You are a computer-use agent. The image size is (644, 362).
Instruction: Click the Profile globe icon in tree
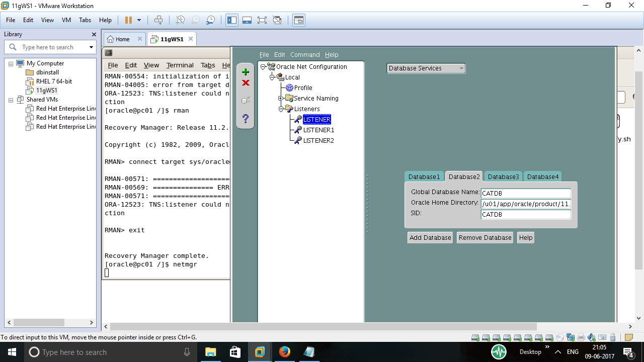pos(289,88)
